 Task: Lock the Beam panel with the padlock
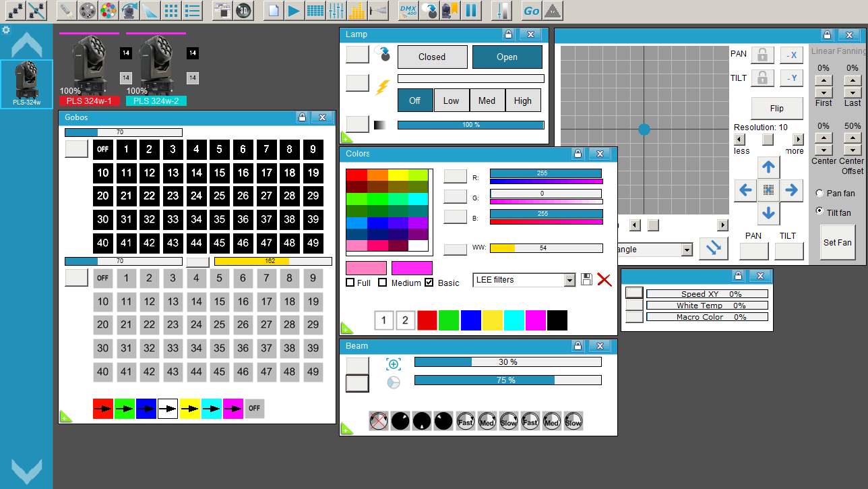tap(578, 346)
